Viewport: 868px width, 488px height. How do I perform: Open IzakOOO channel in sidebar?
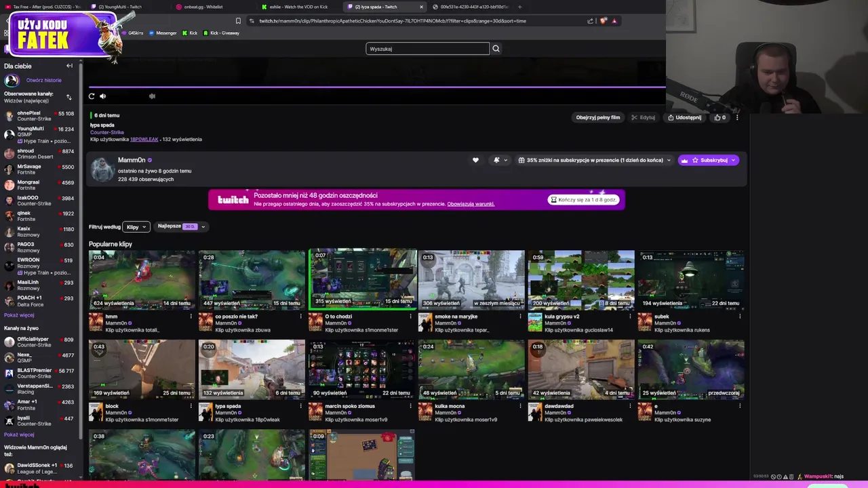(39, 201)
